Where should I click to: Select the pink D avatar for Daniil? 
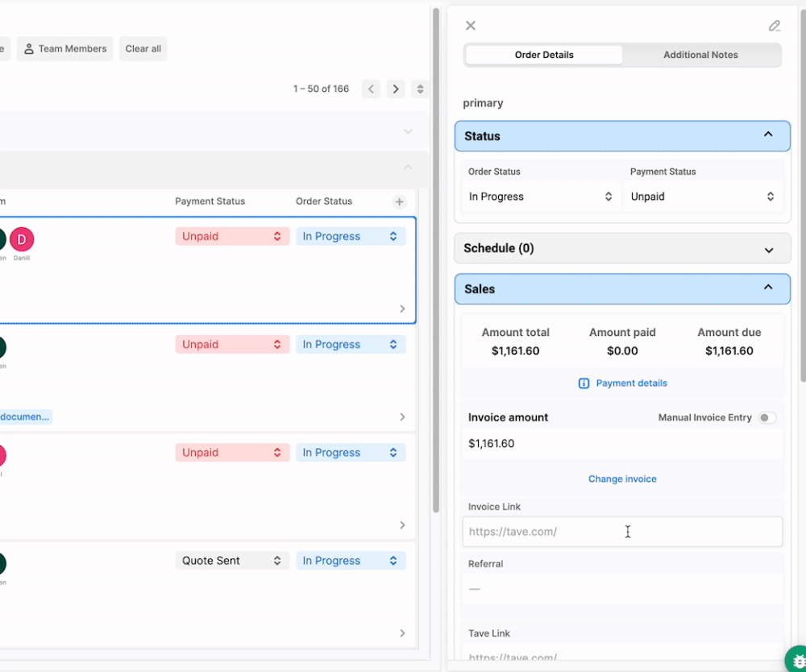(x=22, y=239)
